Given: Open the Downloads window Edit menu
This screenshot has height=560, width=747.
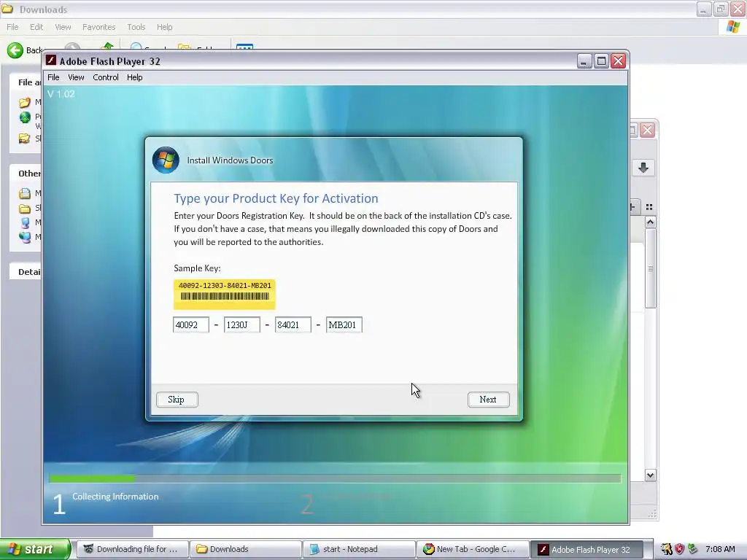Looking at the screenshot, I should pos(36,27).
